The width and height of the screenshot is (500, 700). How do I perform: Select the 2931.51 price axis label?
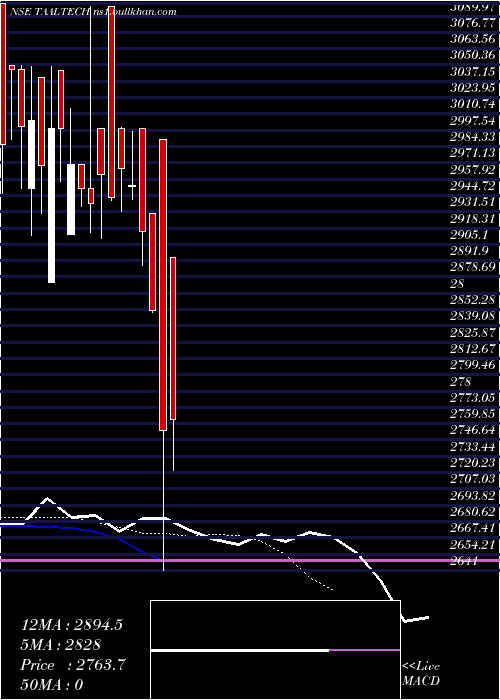[x=472, y=202]
